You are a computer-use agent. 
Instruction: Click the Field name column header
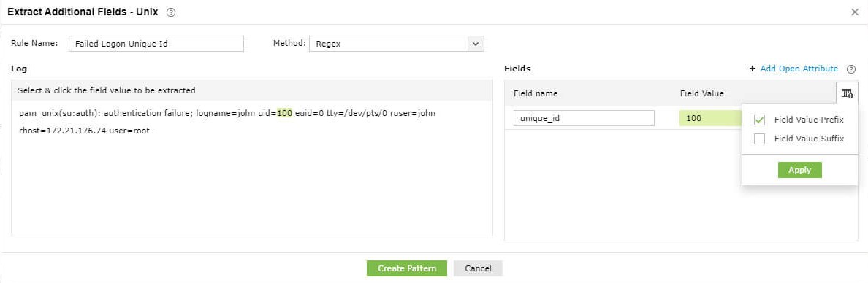pos(536,93)
